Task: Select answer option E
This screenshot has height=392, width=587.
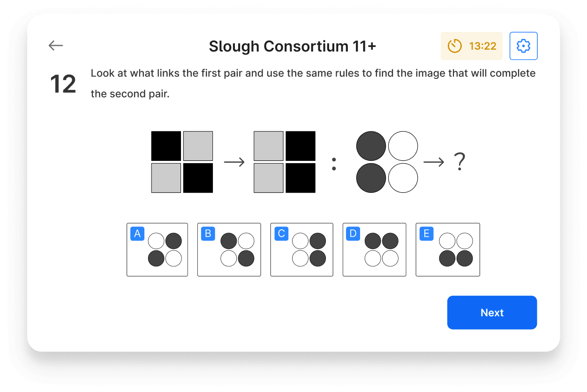Action: pos(447,249)
